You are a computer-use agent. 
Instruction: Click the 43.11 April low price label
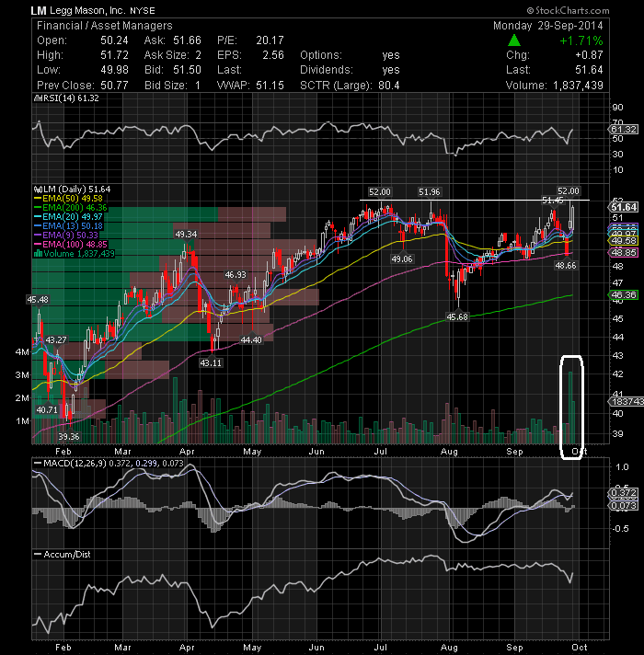pyautogui.click(x=211, y=363)
